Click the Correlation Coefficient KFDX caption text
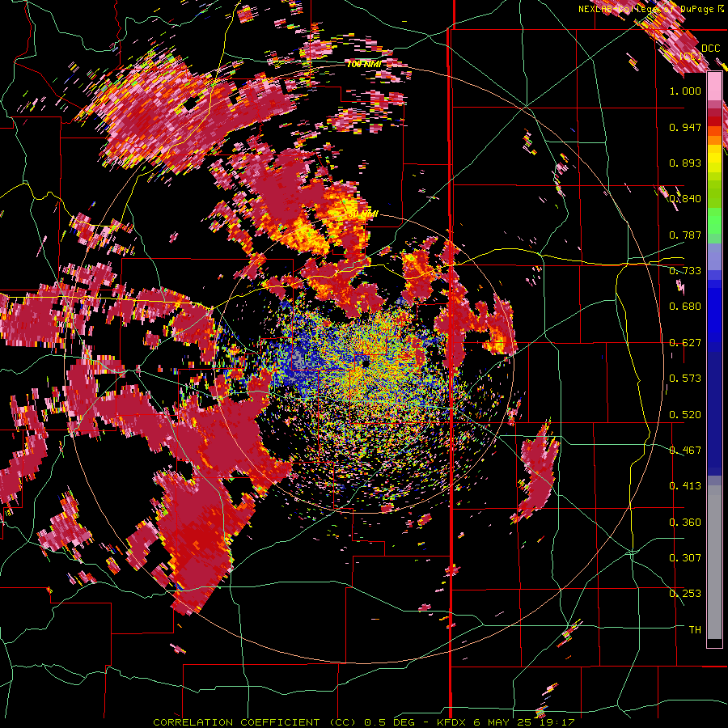The width and height of the screenshot is (728, 728). click(x=364, y=722)
